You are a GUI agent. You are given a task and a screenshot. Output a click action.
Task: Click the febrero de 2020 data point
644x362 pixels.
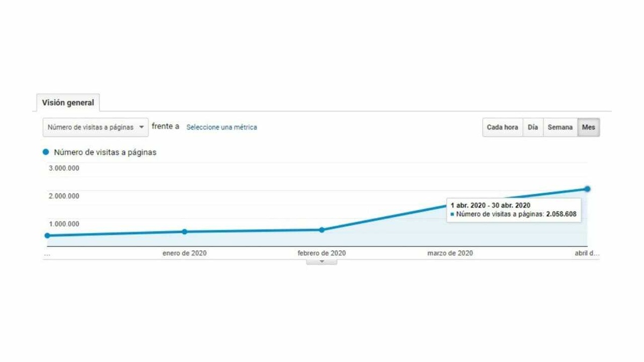pyautogui.click(x=322, y=230)
